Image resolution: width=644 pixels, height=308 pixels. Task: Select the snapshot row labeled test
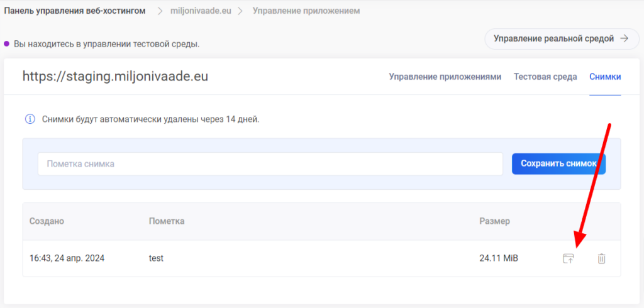coord(156,258)
